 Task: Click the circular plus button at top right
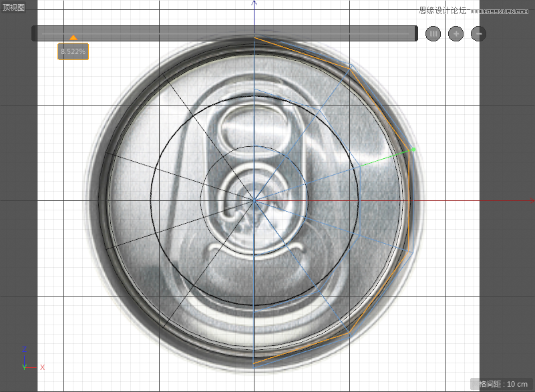[x=456, y=33]
